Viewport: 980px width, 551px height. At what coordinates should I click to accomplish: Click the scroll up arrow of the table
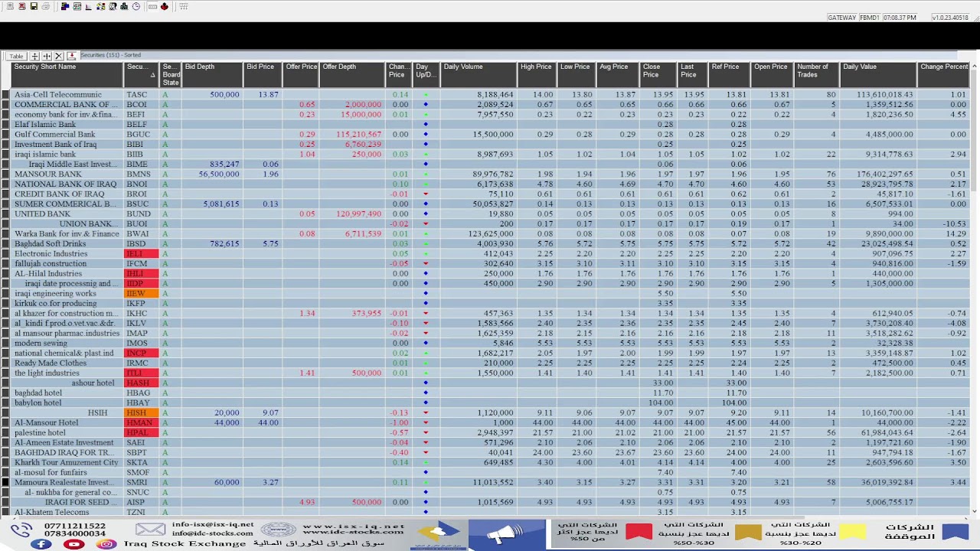pos(975,66)
